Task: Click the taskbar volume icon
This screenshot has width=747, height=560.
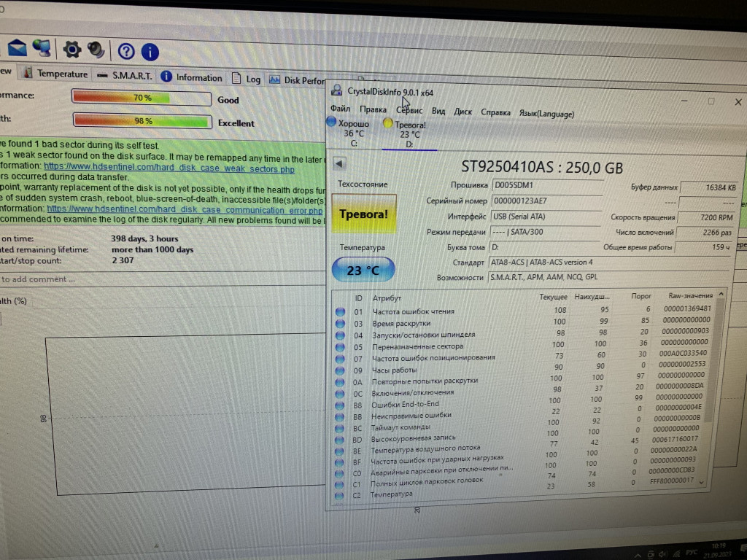Action: (663, 554)
